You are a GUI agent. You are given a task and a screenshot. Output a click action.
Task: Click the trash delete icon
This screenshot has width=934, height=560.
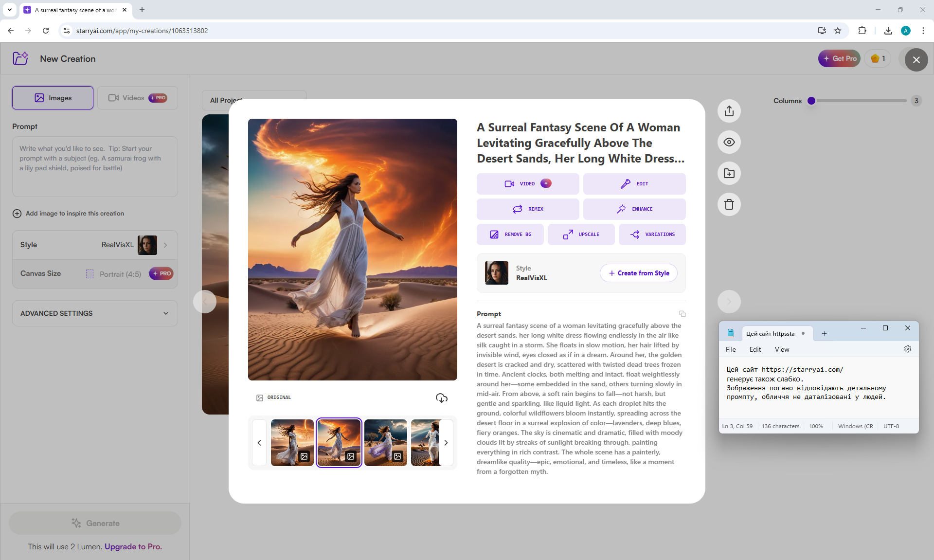pos(729,204)
